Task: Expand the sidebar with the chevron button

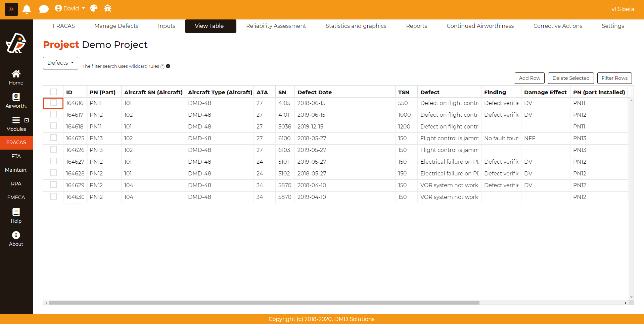Action: (11, 9)
